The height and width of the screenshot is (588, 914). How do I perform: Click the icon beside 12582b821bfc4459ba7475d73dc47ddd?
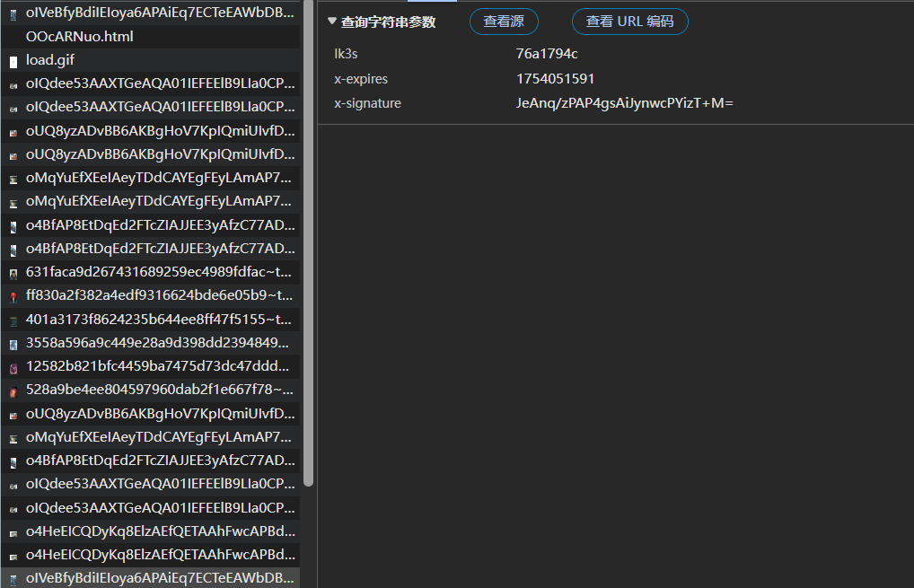[13, 368]
